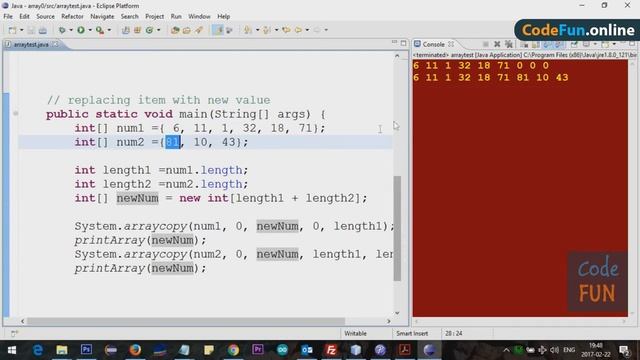Open the Run menu
The height and width of the screenshot is (360, 640).
pyautogui.click(x=176, y=16)
